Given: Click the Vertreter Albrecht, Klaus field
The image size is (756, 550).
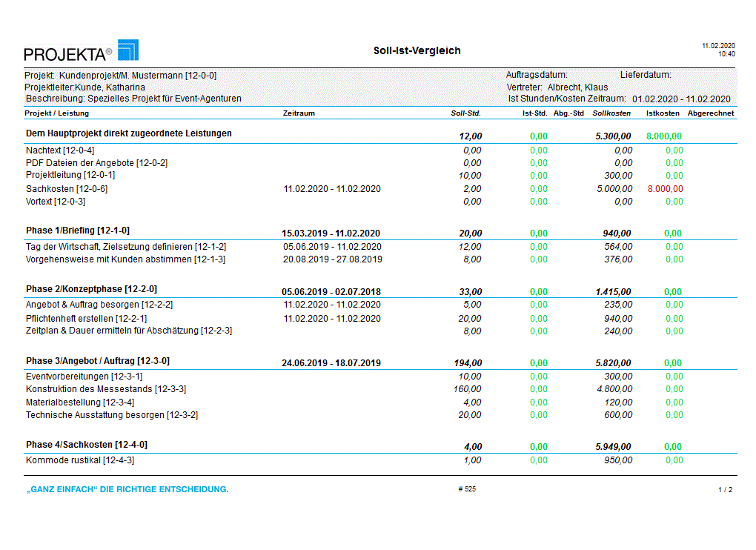Looking at the screenshot, I should (x=557, y=87).
